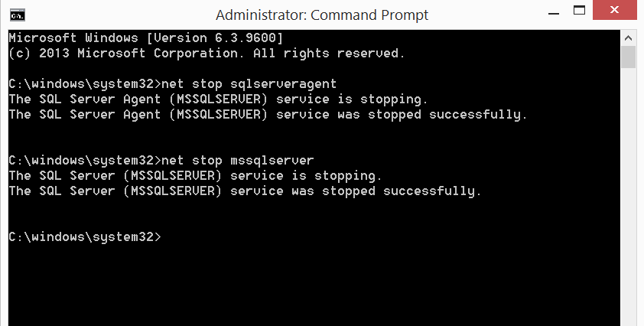
Task: Click the 'net stop mssqlserver' command text
Action: 238,161
